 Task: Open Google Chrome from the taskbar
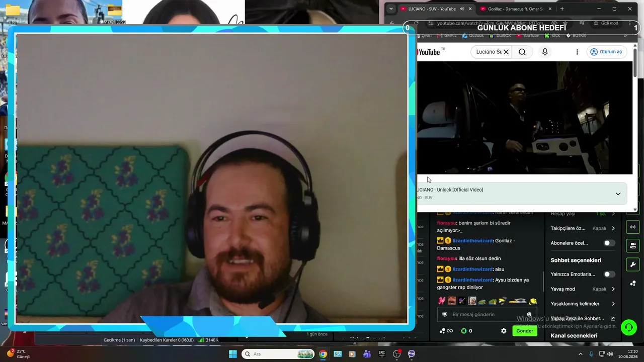click(323, 354)
